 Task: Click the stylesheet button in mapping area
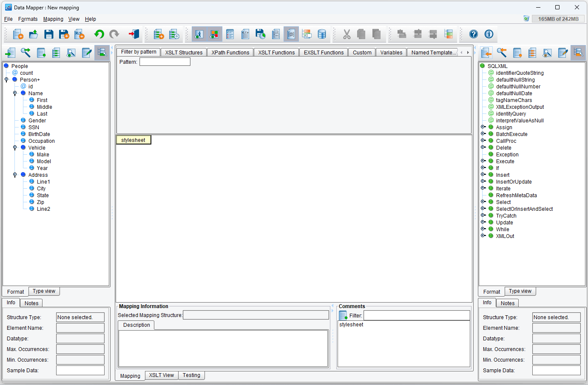coord(134,140)
